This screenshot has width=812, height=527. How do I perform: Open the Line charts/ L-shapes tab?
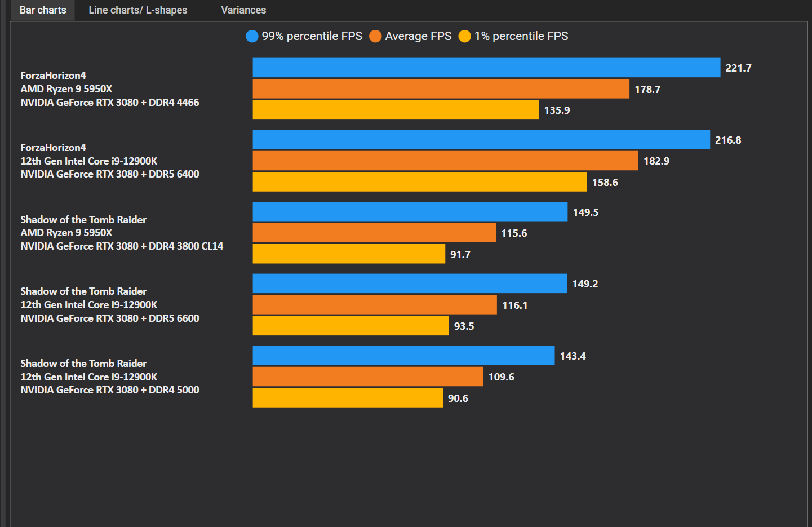point(138,10)
